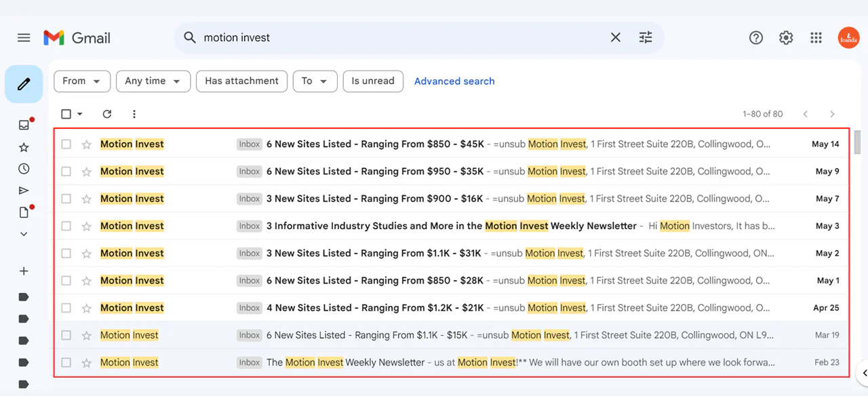Viewport: 868px width, 396px height.
Task: Apply the Is unread filter chip
Action: tap(372, 81)
